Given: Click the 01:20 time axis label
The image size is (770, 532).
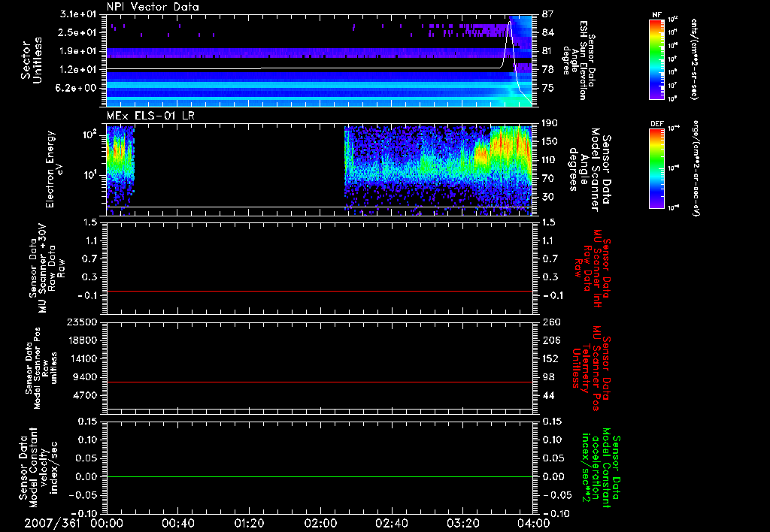Looking at the screenshot, I should tap(249, 523).
